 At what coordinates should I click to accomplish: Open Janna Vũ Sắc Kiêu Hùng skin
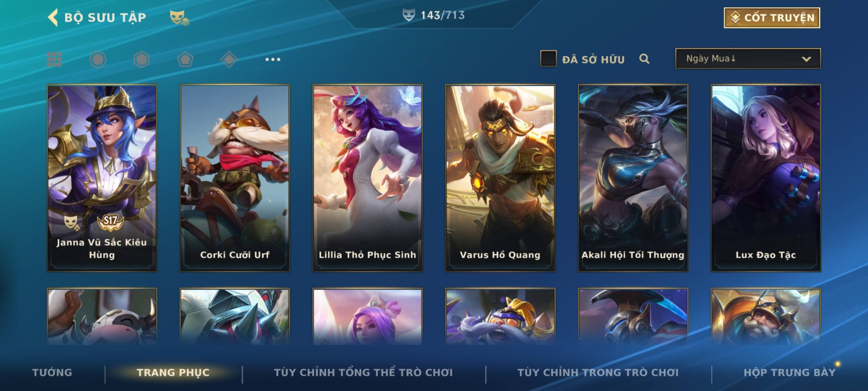pyautogui.click(x=102, y=178)
